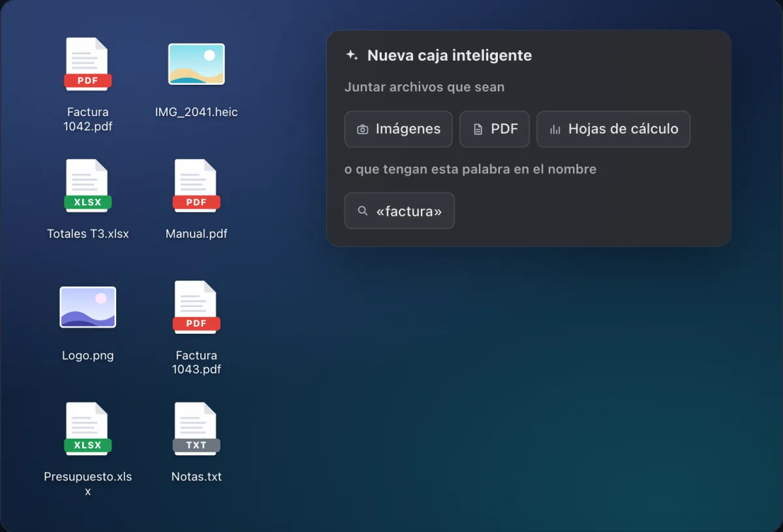Click the 'Notas.txt' file name label

click(x=196, y=477)
